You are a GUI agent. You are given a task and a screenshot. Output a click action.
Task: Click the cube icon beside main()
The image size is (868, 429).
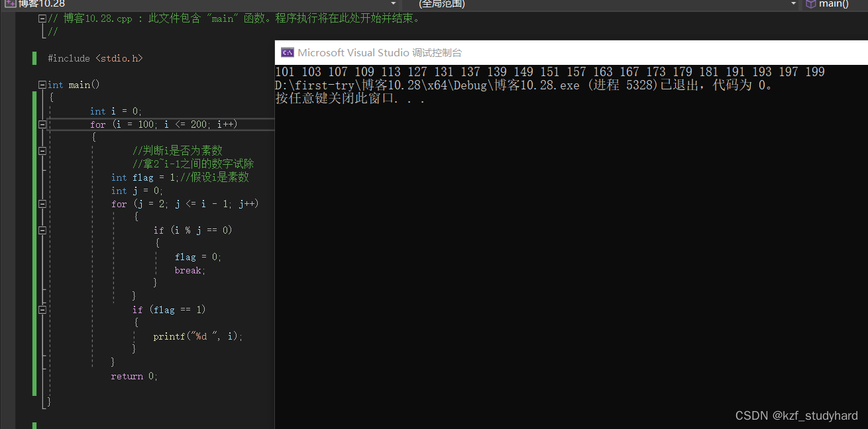(x=811, y=4)
